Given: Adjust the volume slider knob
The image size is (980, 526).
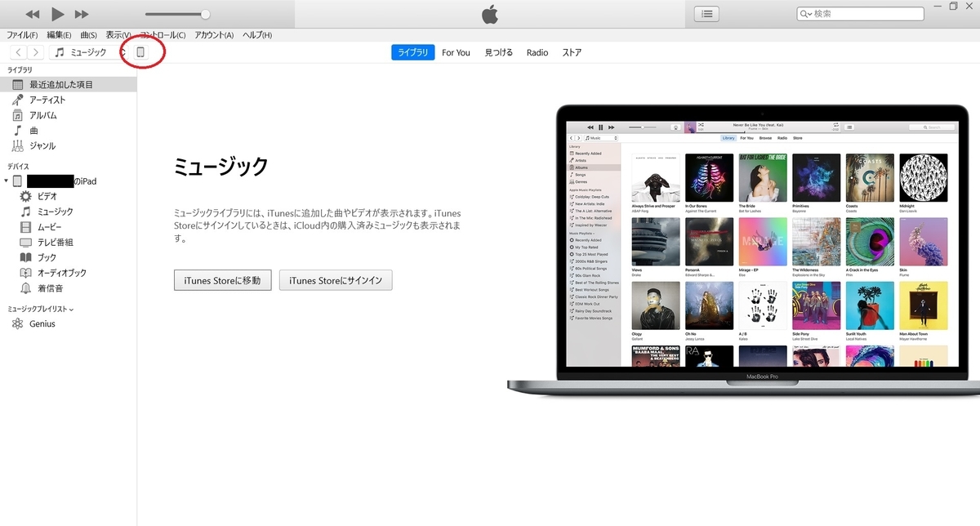Looking at the screenshot, I should click(x=205, y=14).
